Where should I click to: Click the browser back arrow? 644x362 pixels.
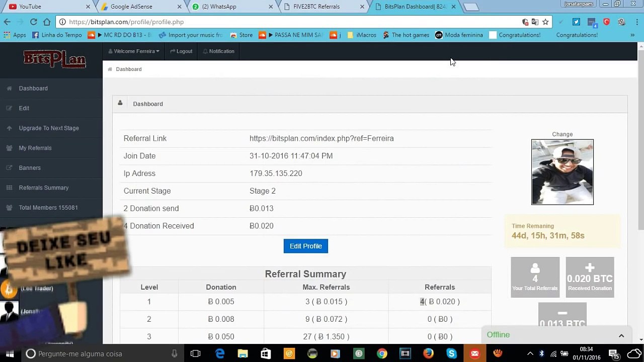[7, 22]
